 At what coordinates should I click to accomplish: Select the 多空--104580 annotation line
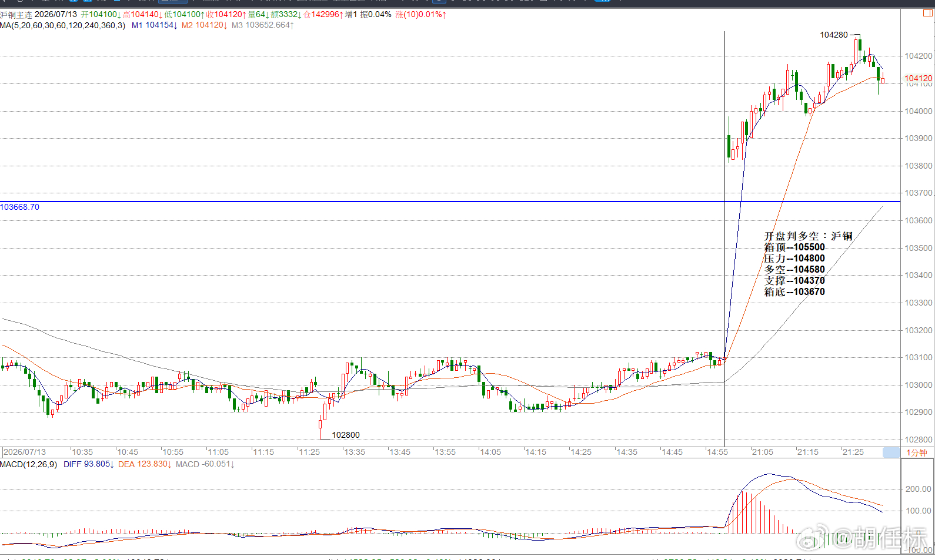tap(794, 269)
